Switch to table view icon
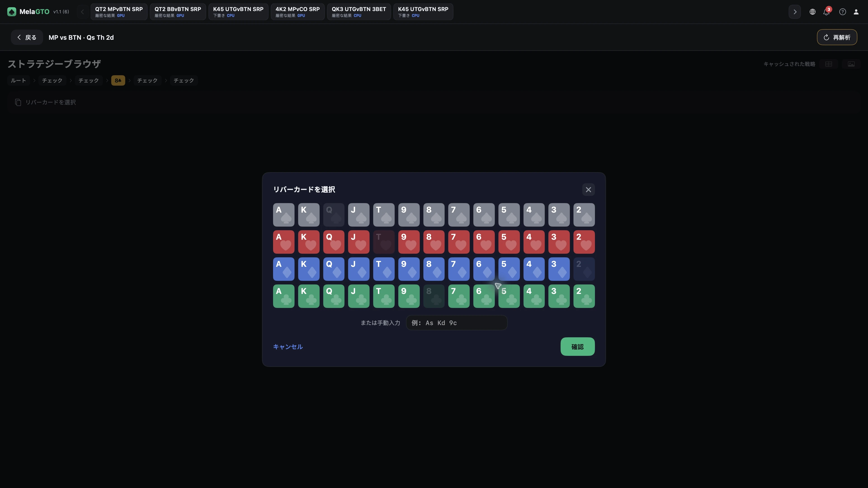 point(829,64)
